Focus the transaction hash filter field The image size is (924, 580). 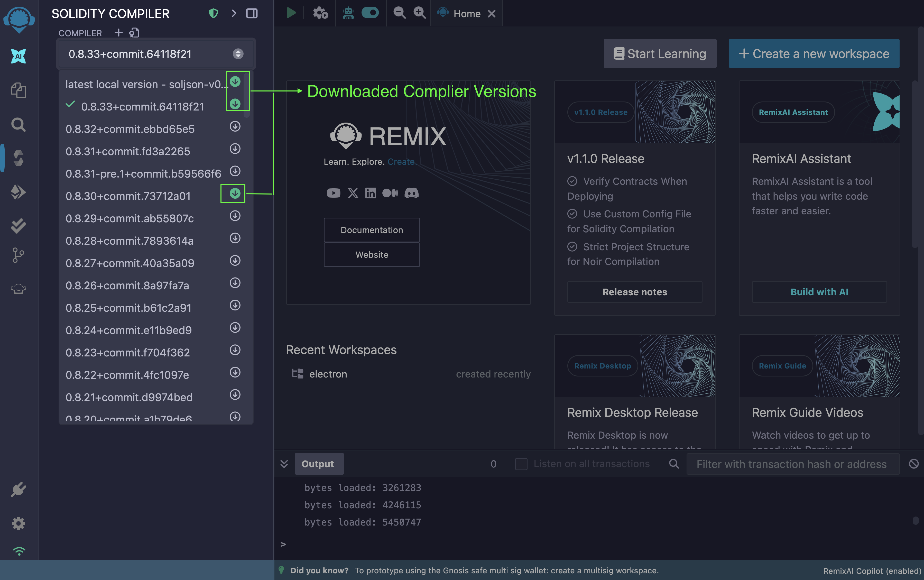pos(792,464)
